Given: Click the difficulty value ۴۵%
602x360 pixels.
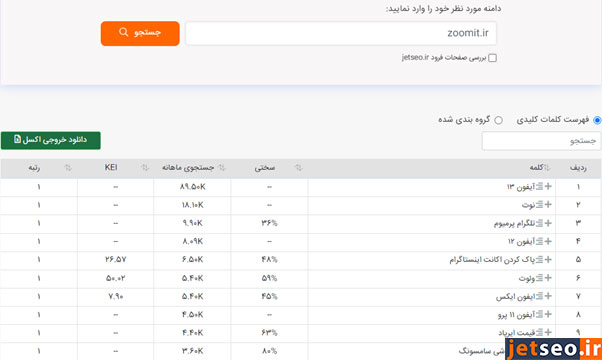Looking at the screenshot, I should pos(270,296).
